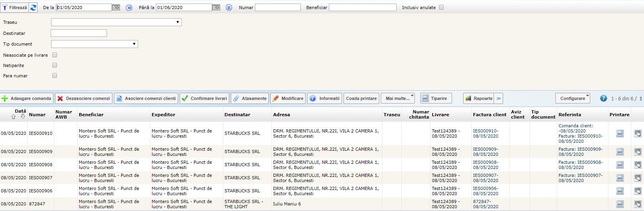Click the 'Confirmare livrari' button

(x=204, y=98)
